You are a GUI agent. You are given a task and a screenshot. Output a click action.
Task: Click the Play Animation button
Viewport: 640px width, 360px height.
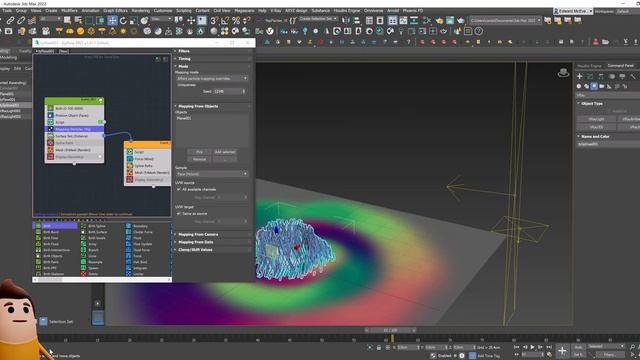pyautogui.click(x=532, y=347)
